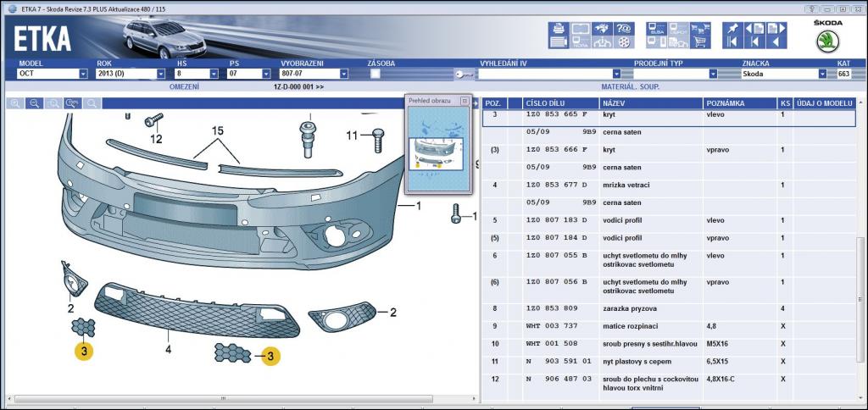
Task: Click the zoom area selection magnifier icon
Action: [53, 102]
